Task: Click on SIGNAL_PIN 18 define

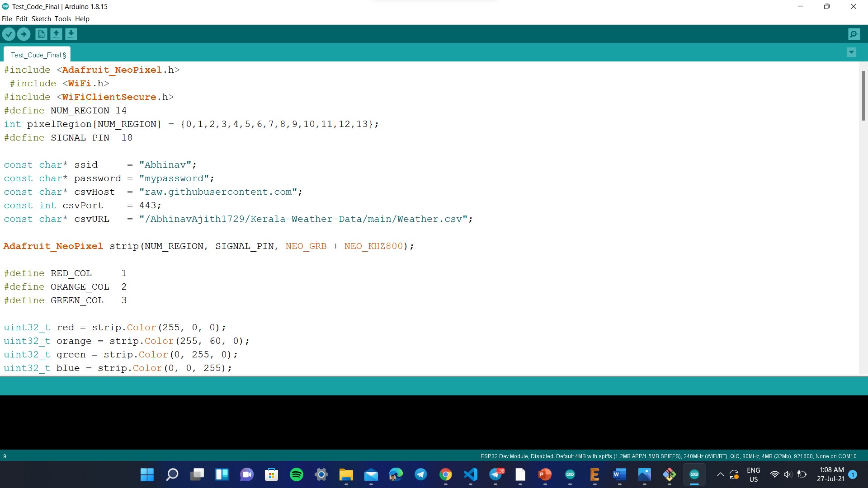Action: [x=68, y=138]
